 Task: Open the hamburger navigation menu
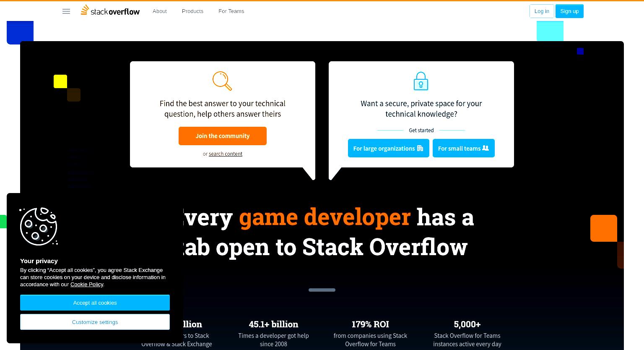(66, 11)
